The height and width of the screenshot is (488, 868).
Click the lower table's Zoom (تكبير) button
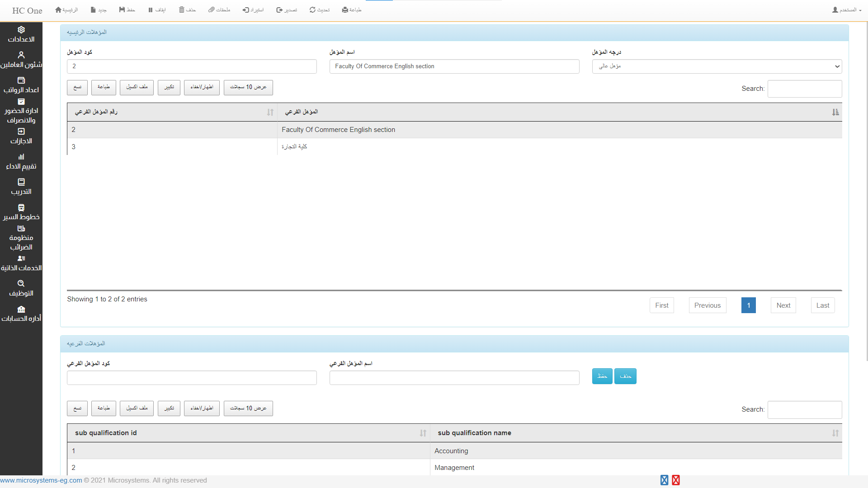tap(169, 408)
